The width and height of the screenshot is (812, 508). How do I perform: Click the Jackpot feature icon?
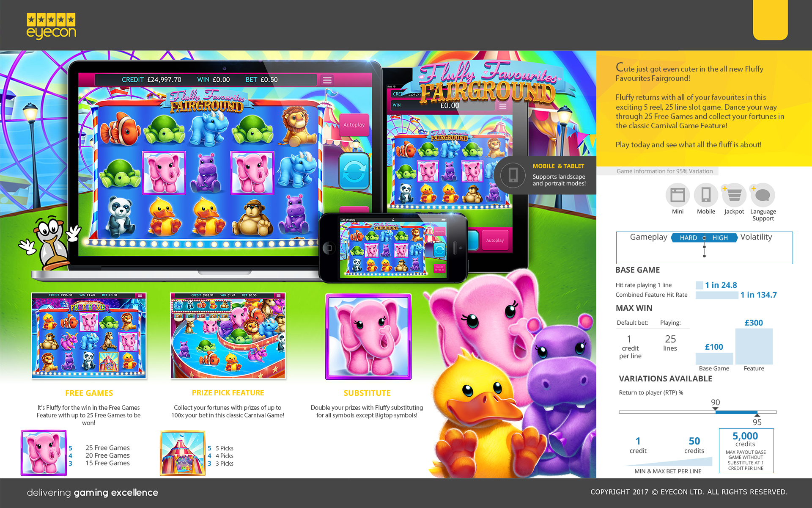click(x=734, y=195)
